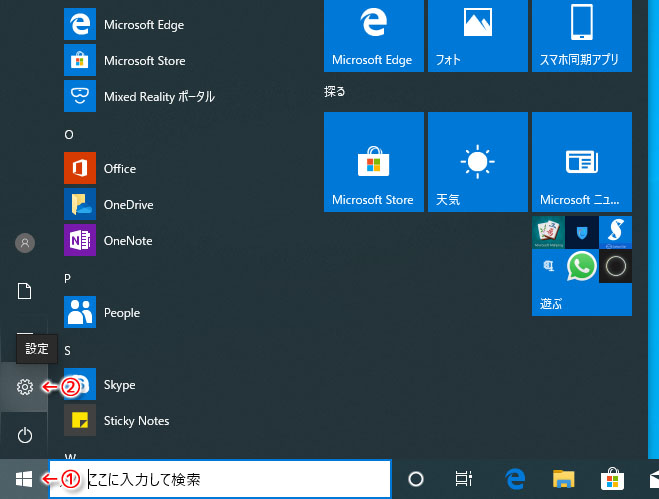659x499 pixels.
Task: Click the 探る tile group title
Action: [335, 91]
